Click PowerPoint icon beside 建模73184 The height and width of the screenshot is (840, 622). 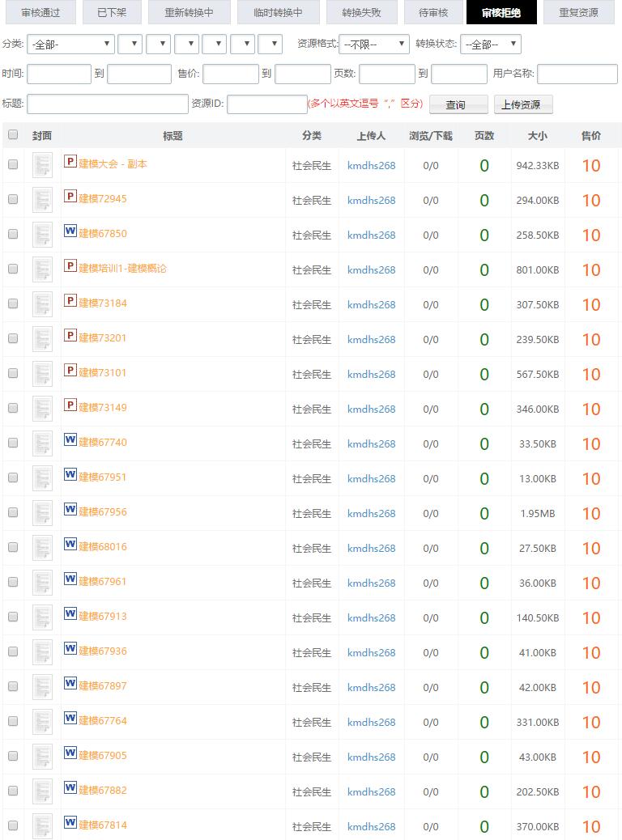[x=70, y=301]
